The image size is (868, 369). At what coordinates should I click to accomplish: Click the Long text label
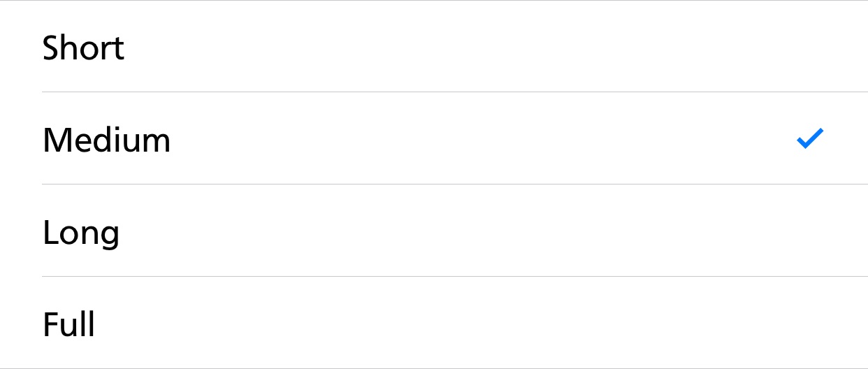[x=81, y=233]
